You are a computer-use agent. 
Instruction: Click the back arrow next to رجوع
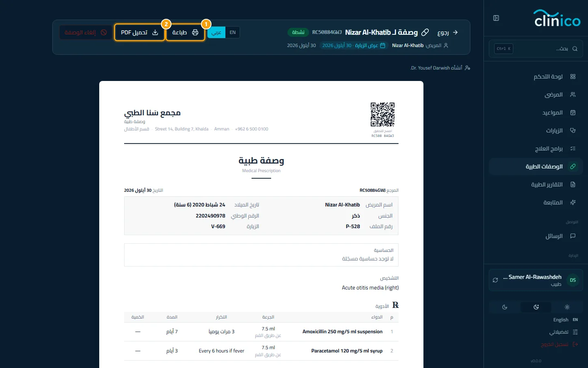click(455, 32)
